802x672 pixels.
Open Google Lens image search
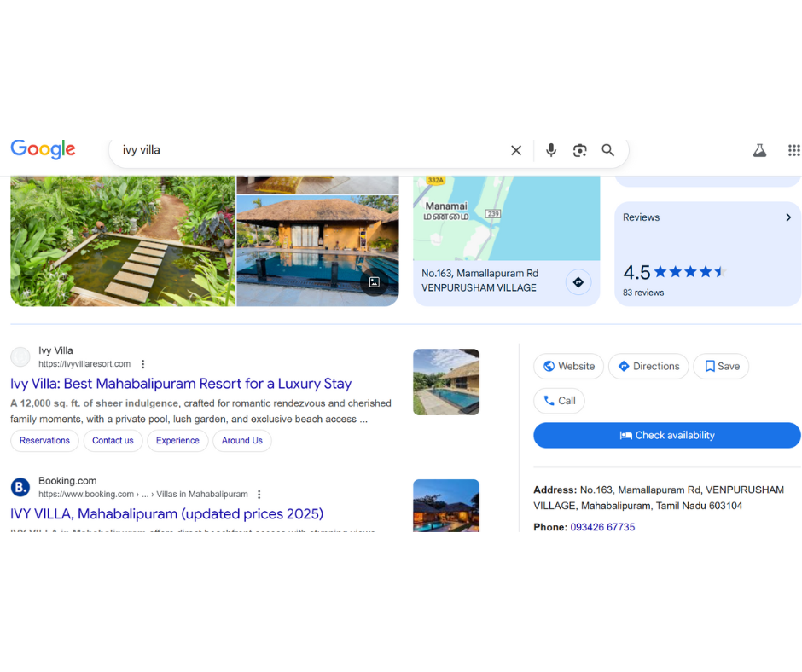click(x=580, y=150)
